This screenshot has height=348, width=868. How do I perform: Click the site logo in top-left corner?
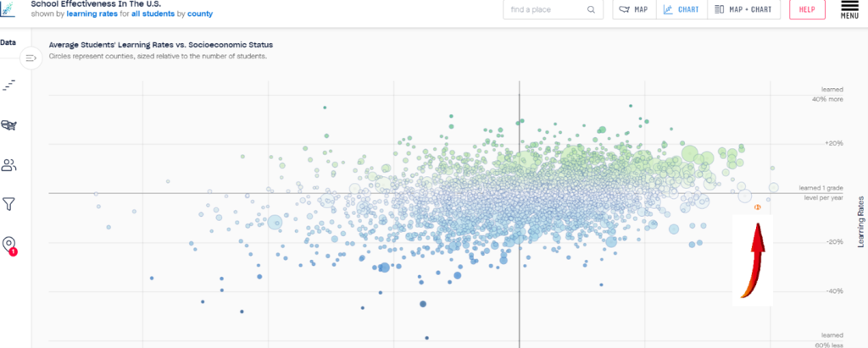tap(8, 9)
